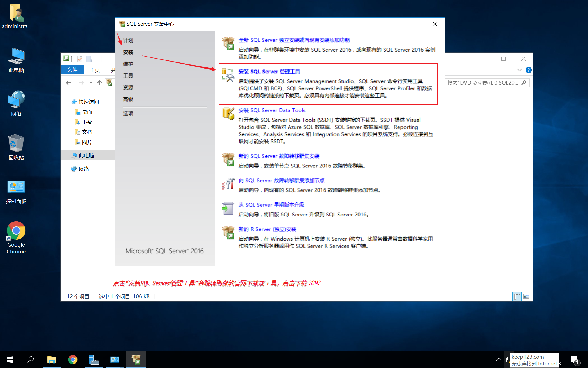Click link 新的 SQL Server 故障转移群集安装

click(x=279, y=156)
